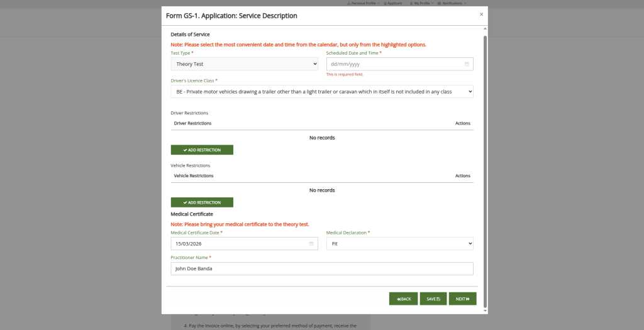
Task: Expand the Test Type dropdown
Action: tap(245, 64)
